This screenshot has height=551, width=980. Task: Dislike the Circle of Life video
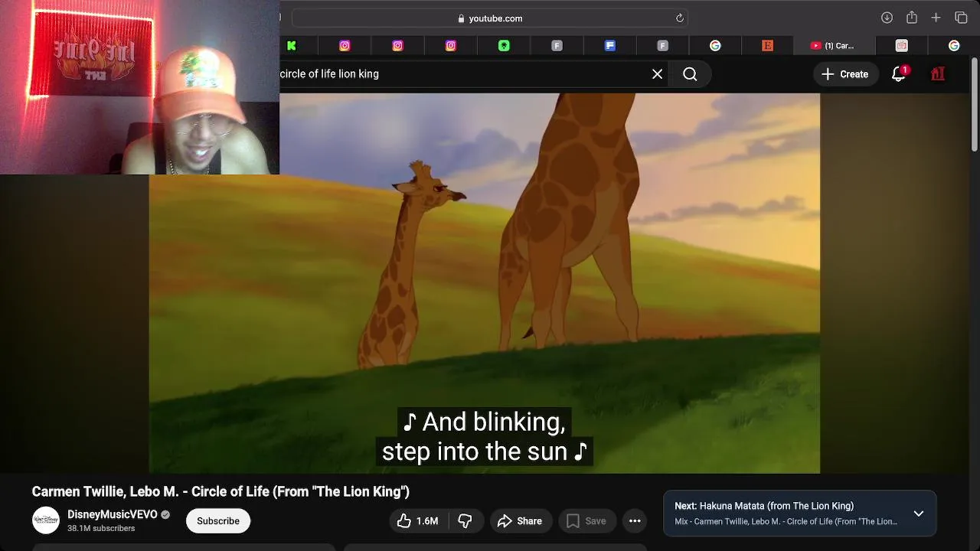465,521
